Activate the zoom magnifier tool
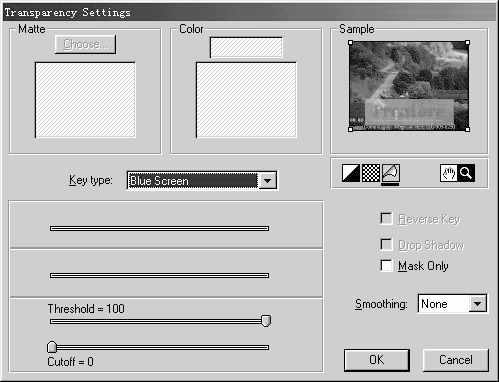499x382 pixels. (x=466, y=173)
